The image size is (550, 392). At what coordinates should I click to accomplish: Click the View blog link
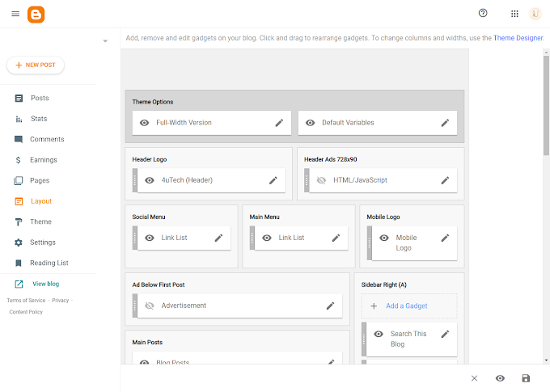[45, 284]
